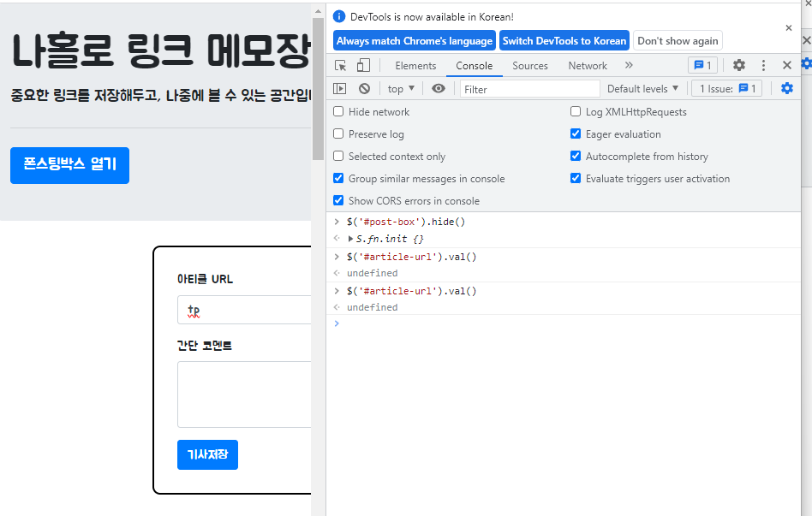The image size is (812, 516).
Task: Click the Don't show again button
Action: (x=678, y=41)
